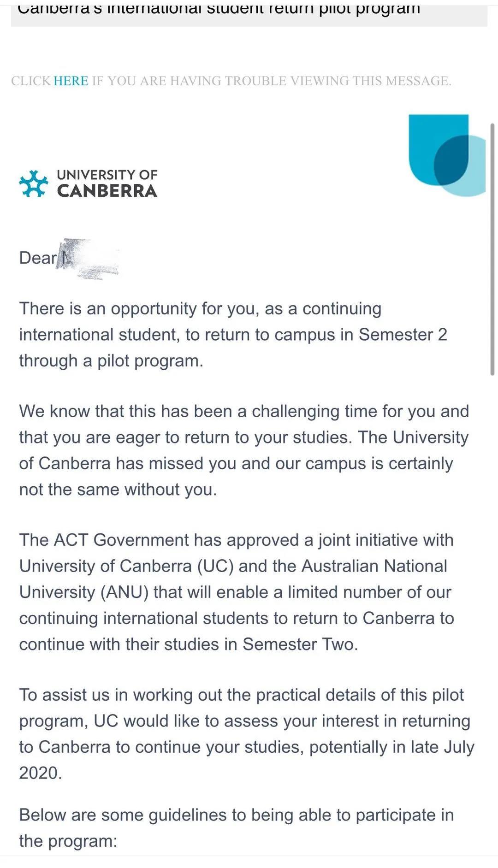Click the UNIVERSITY OF CANBERRA wordmark
The image size is (498, 868).
pyautogui.click(x=107, y=183)
